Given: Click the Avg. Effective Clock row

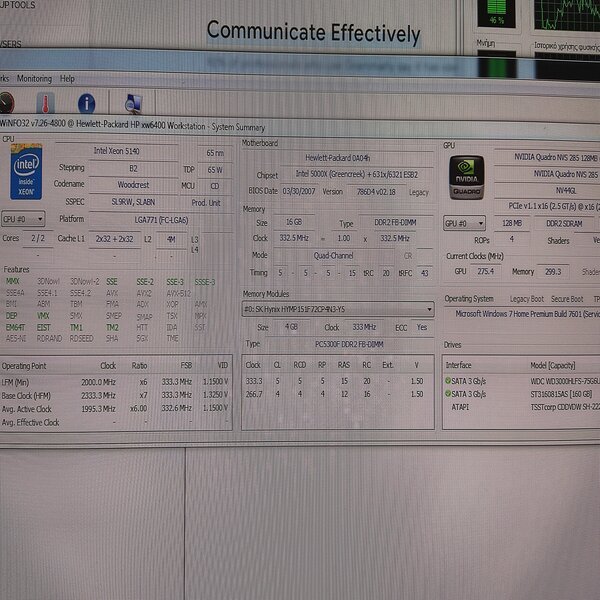Looking at the screenshot, I should coord(115,422).
